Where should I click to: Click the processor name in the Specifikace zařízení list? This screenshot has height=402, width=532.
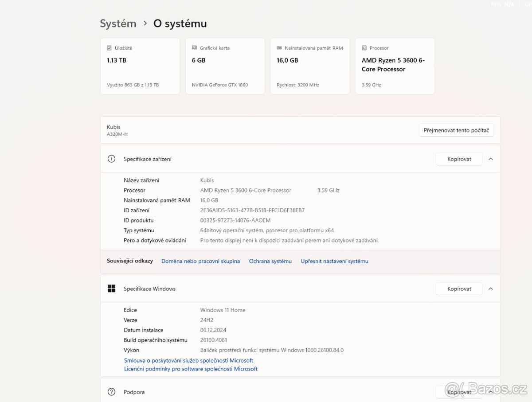tap(246, 190)
